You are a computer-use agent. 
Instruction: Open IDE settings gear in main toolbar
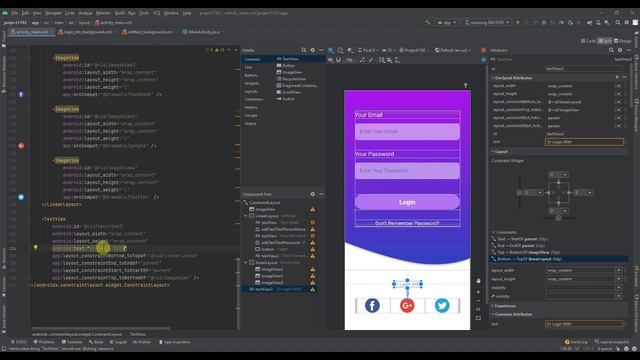(x=627, y=22)
